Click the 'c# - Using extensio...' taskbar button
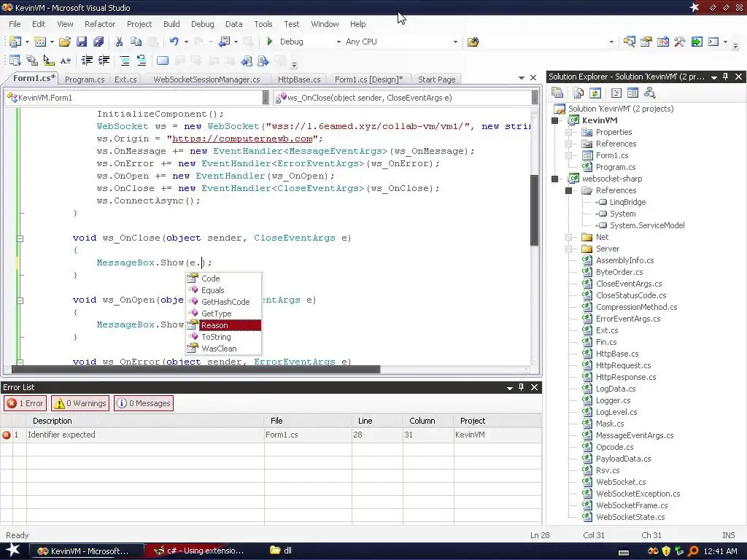Viewport: 747px width, 560px height. pos(200,551)
